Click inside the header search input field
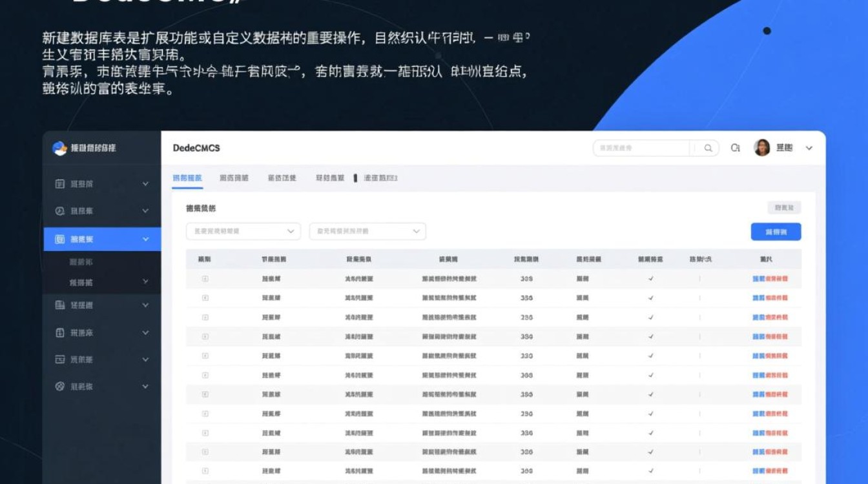The width and height of the screenshot is (868, 484). (639, 148)
